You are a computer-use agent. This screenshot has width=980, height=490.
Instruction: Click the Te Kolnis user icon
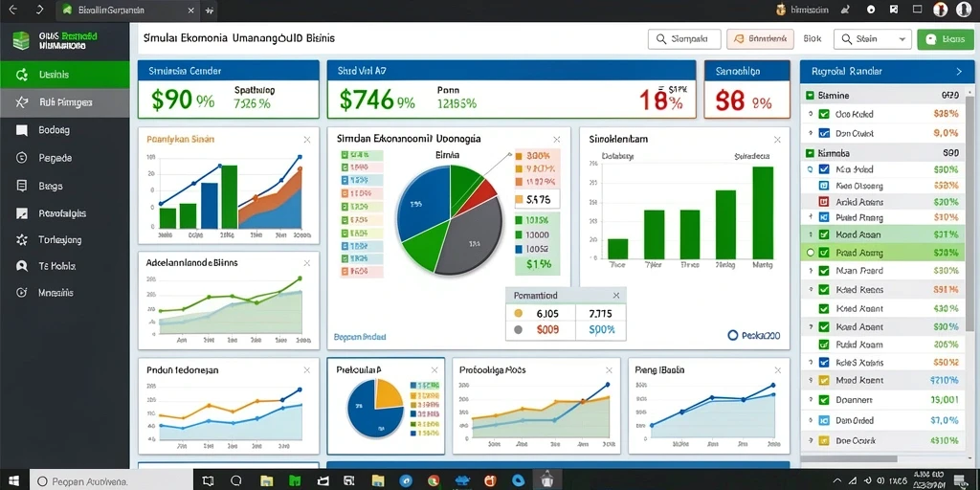(x=22, y=266)
